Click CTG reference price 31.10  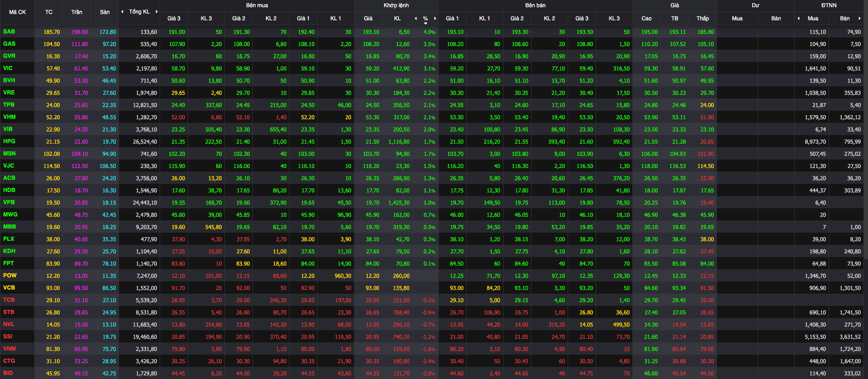click(x=53, y=361)
